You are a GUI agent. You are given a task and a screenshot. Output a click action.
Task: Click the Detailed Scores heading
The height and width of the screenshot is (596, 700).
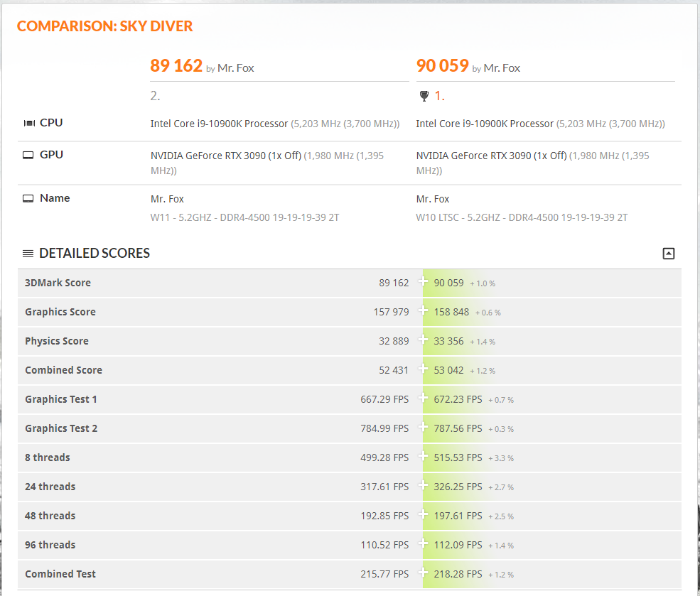(95, 254)
